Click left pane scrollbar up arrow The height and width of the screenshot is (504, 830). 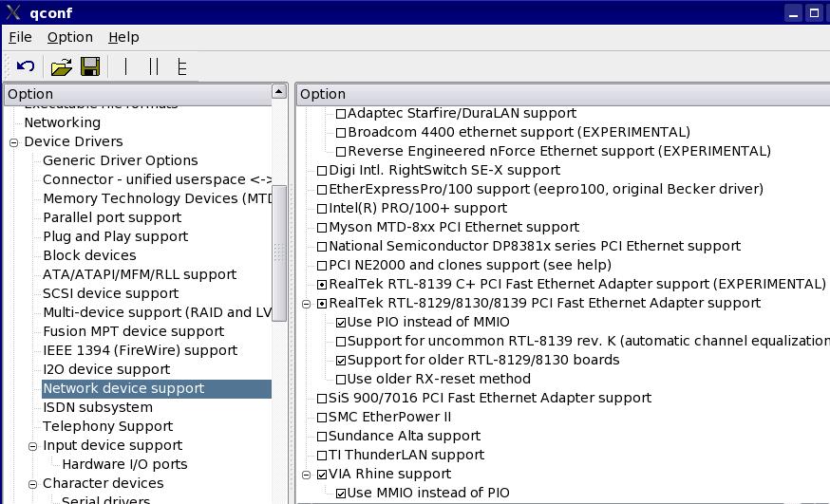pos(279,91)
